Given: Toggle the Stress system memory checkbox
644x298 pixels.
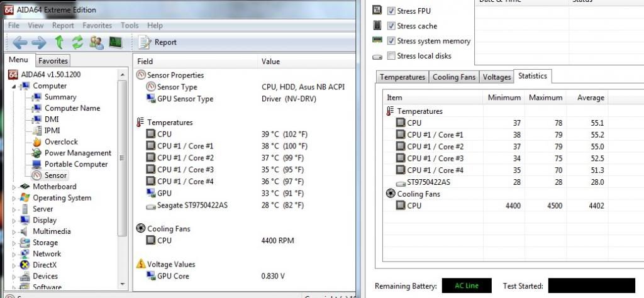Looking at the screenshot, I should (391, 41).
